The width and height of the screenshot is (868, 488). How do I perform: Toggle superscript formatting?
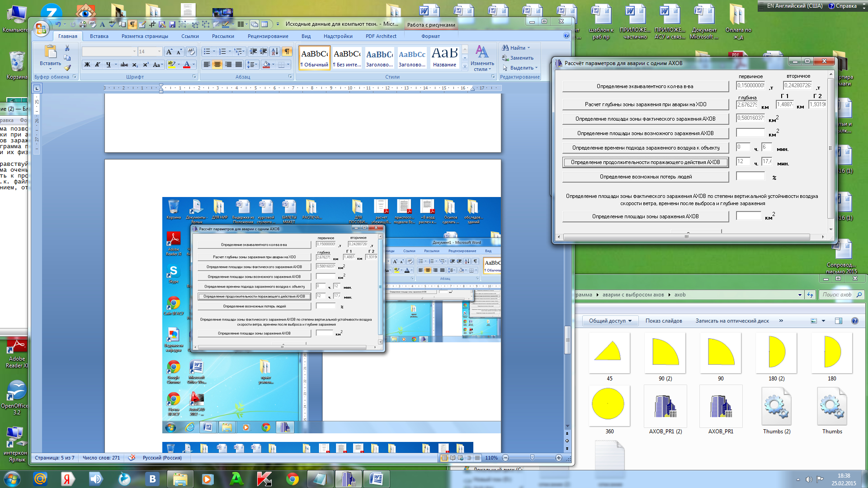146,65
